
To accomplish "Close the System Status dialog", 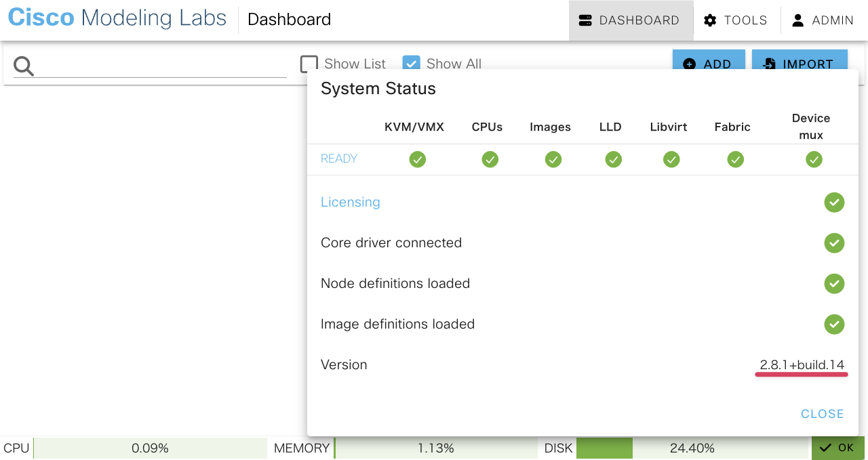I will click(x=822, y=414).
